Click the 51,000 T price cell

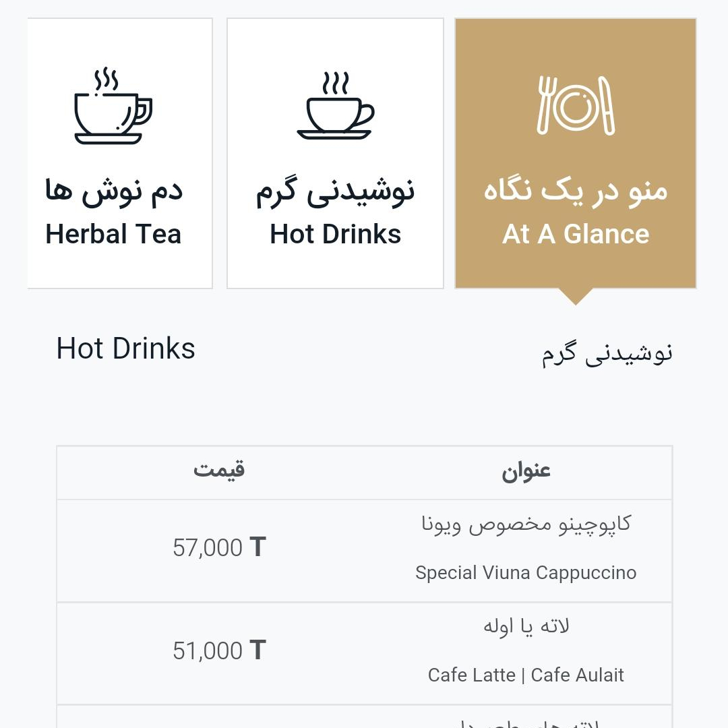click(219, 650)
